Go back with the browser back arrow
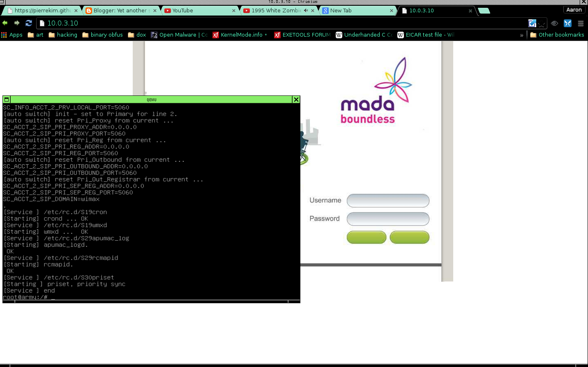 coord(5,23)
